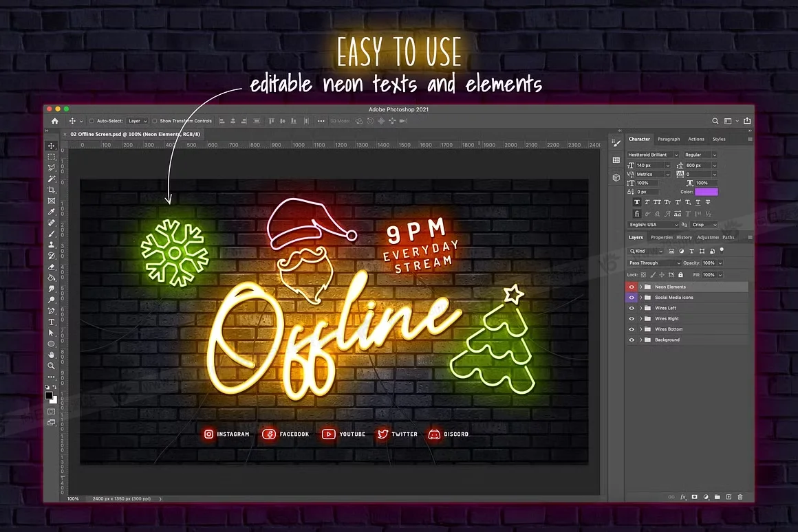Open the Paths panel tab
Viewport: 798px width, 532px height.
[728, 237]
